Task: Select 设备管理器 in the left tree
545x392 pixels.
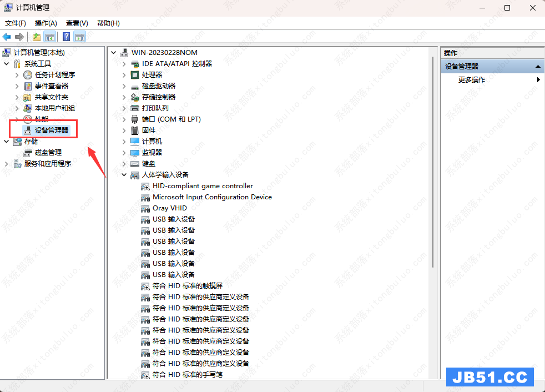Action: tap(52, 130)
